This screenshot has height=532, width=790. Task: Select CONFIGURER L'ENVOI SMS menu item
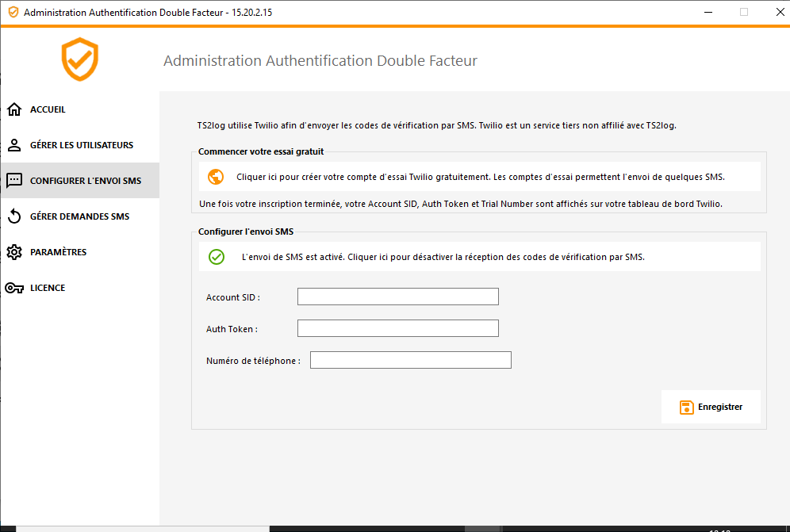(x=79, y=180)
